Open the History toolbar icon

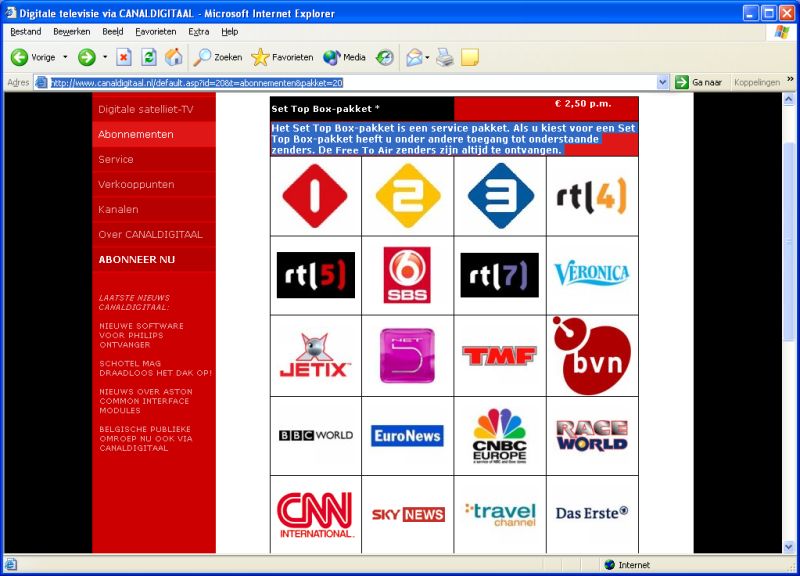coord(385,57)
